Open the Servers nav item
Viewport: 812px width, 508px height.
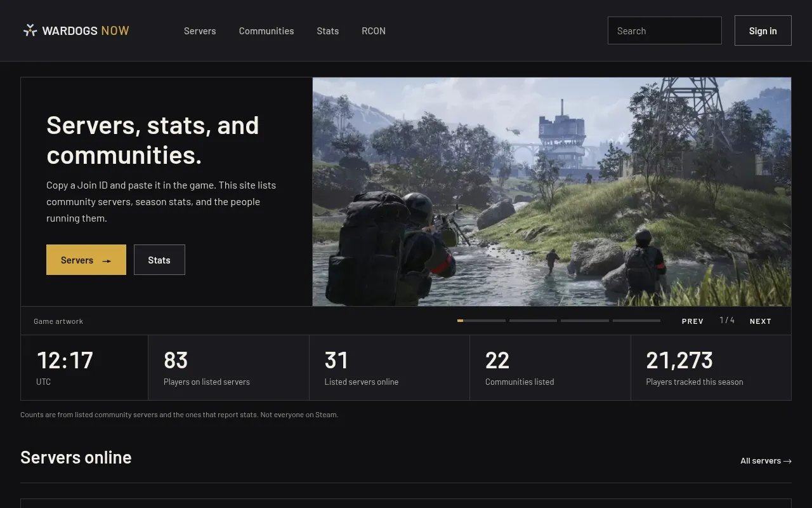pos(200,30)
